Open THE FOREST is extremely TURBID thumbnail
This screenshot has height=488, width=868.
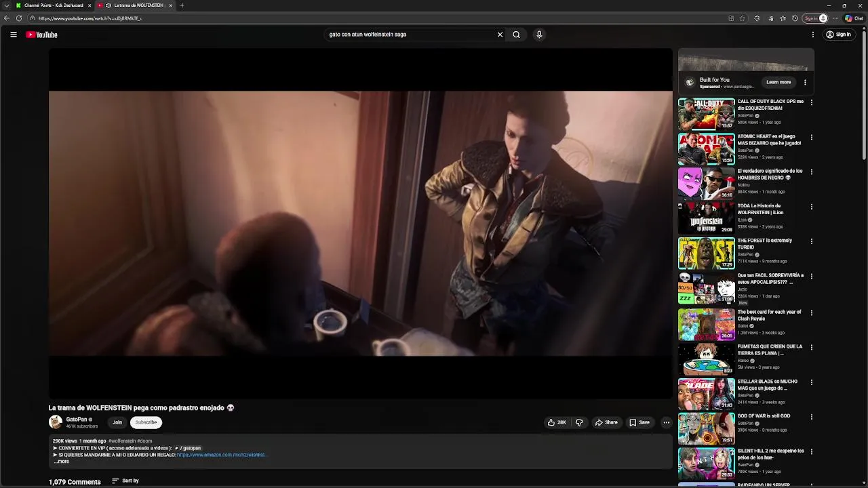[707, 253]
